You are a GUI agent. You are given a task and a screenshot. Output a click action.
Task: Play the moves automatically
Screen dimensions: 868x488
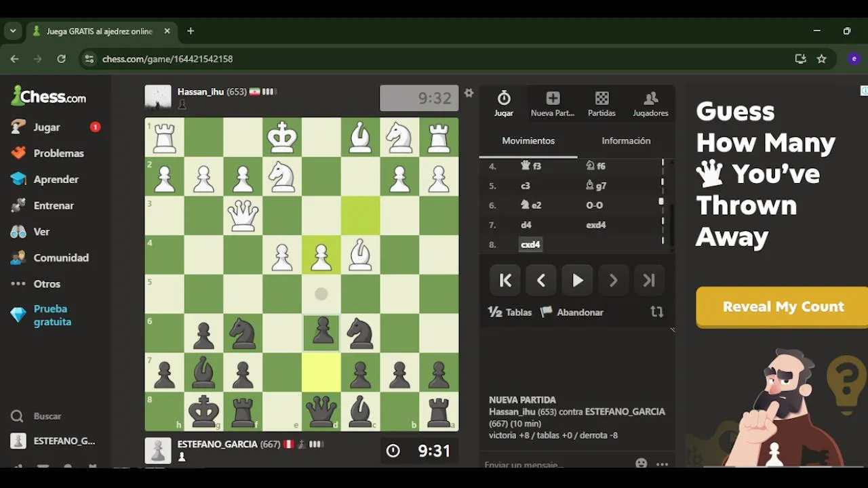577,281
